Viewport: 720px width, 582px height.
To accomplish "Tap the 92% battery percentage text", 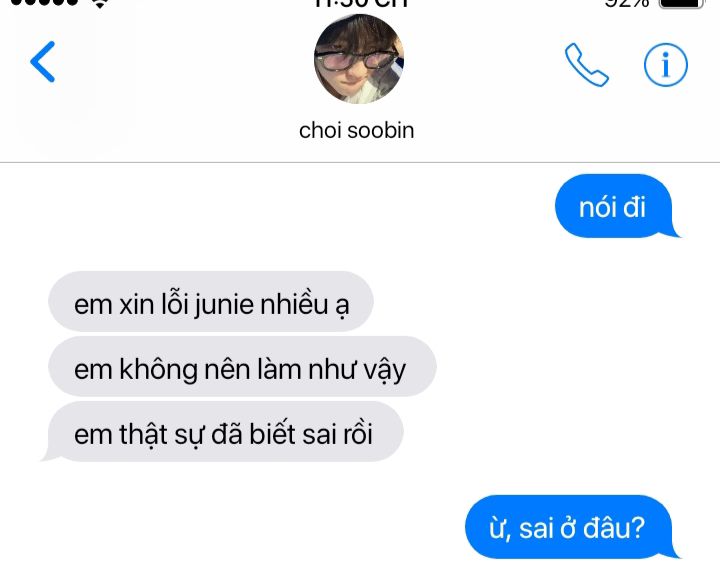I will click(x=627, y=3).
